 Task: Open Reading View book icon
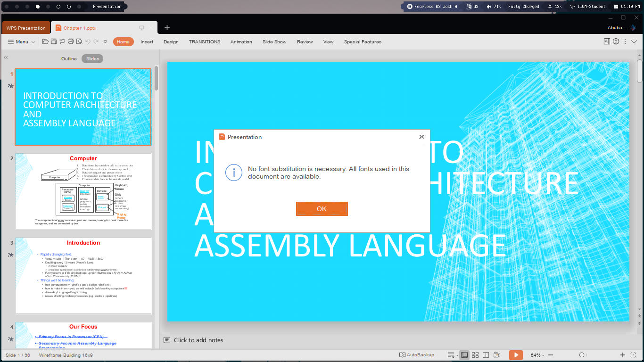point(486,355)
